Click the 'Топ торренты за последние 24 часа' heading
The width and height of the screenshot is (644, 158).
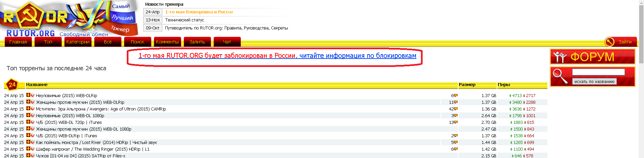point(56,68)
